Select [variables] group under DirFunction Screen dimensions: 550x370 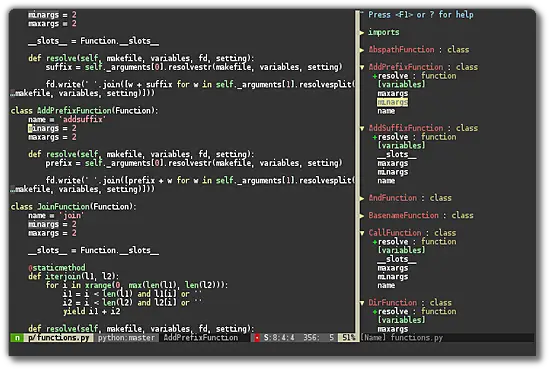tap(401, 320)
